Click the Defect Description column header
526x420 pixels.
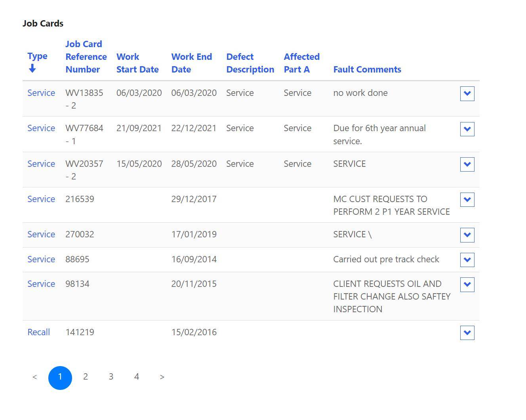250,63
